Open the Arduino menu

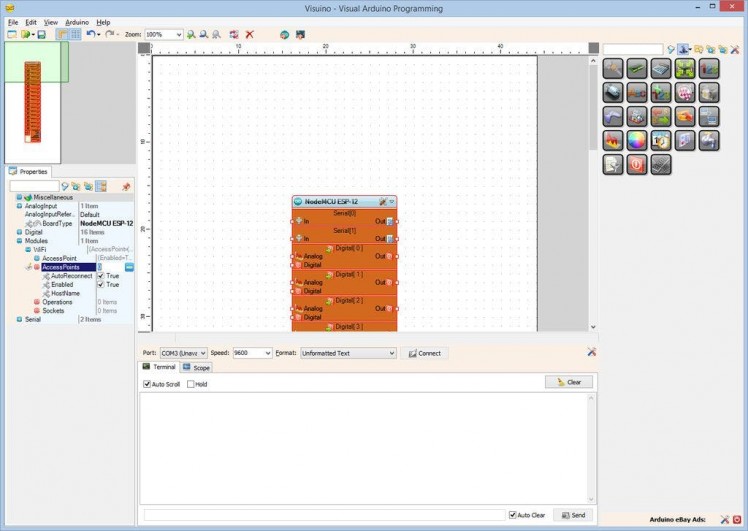coord(76,21)
